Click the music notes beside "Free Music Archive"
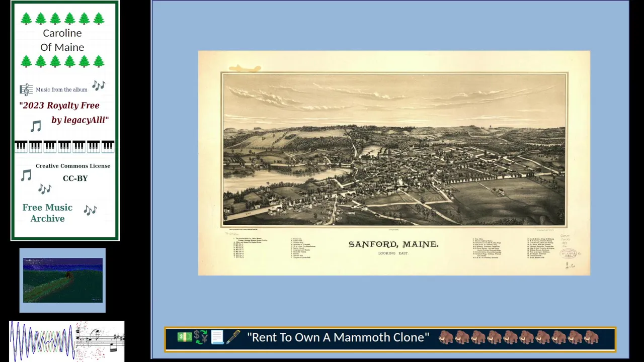This screenshot has height=362, width=644. point(90,210)
